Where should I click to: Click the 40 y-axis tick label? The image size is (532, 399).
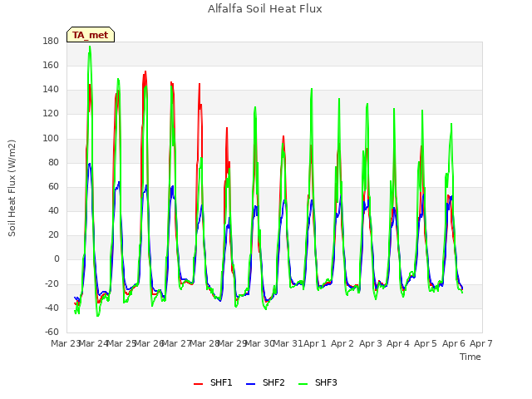(x=53, y=210)
